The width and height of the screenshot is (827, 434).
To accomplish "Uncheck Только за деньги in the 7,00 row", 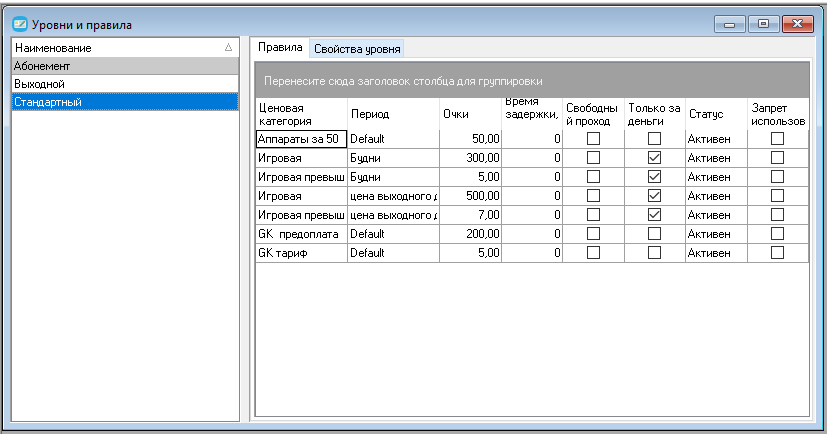I will 655,215.
